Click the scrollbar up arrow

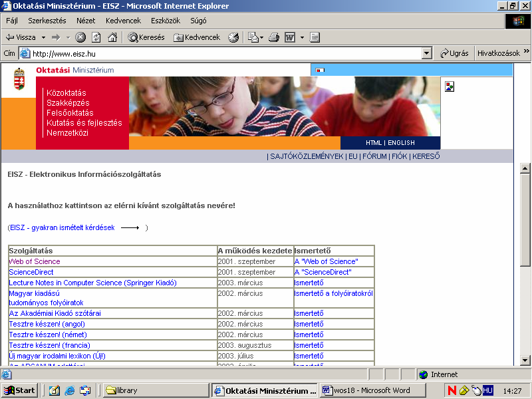[525, 168]
